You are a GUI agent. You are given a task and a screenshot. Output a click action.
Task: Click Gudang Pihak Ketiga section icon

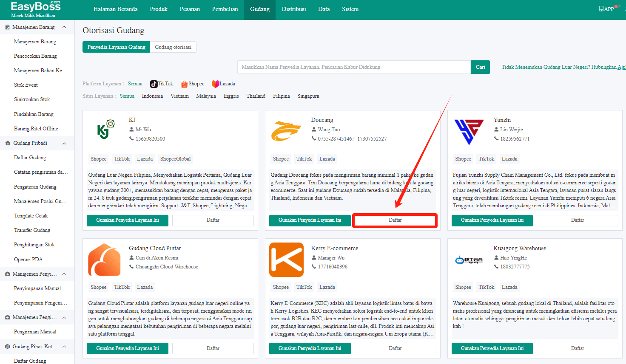click(x=7, y=347)
